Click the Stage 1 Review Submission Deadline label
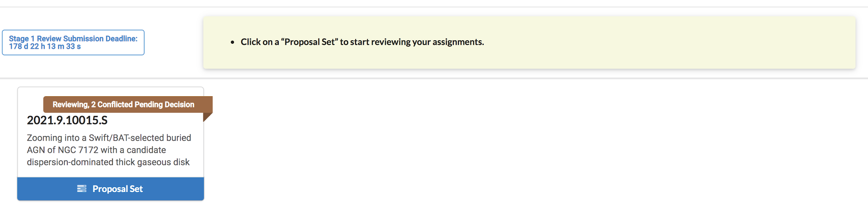The height and width of the screenshot is (224, 868). tap(73, 39)
